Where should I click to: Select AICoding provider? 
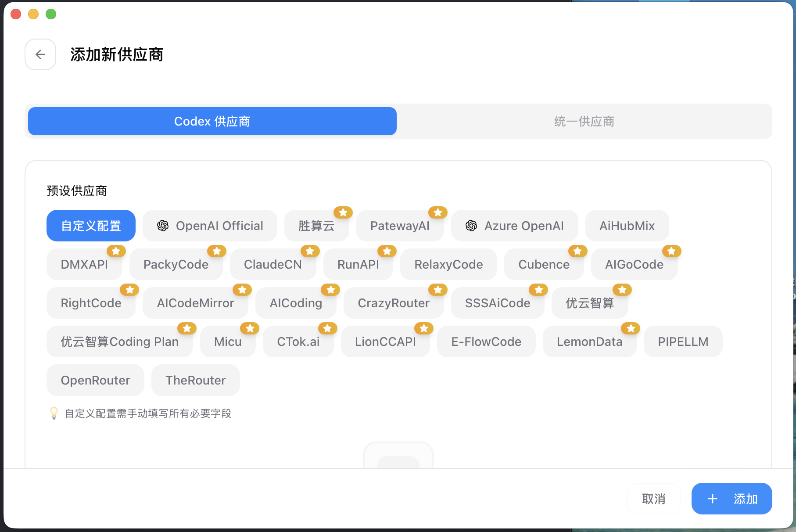click(296, 303)
